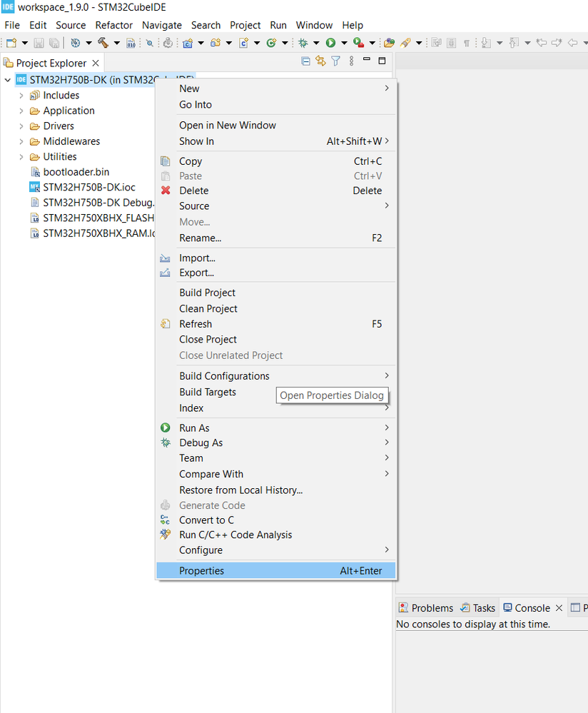Choose Properties in the context menu
This screenshot has height=713, width=588.
(275, 571)
